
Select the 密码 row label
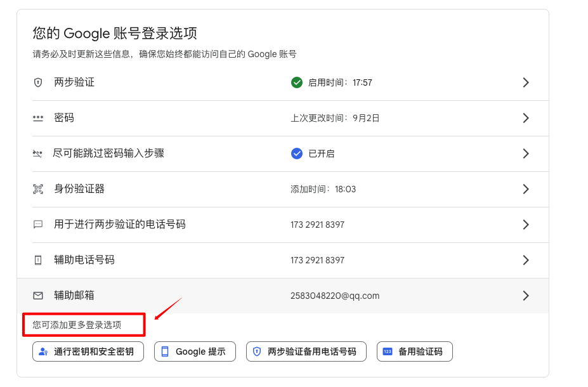click(64, 118)
